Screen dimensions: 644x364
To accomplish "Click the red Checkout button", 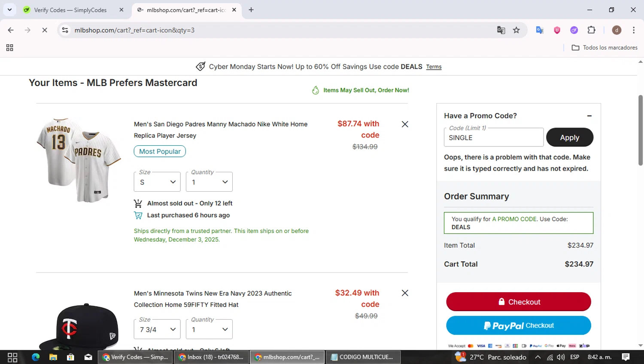I will point(519,302).
